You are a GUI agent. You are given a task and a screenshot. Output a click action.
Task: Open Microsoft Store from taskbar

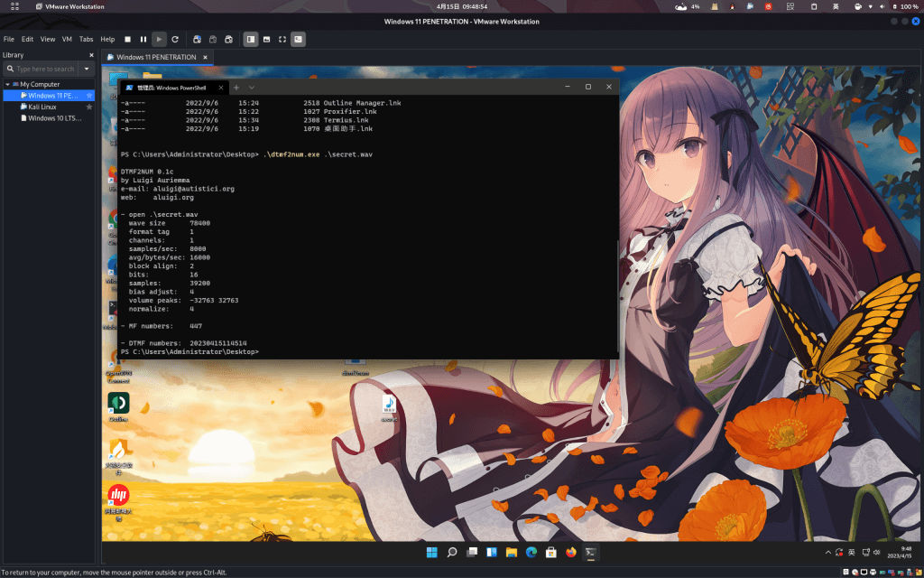pyautogui.click(x=551, y=552)
